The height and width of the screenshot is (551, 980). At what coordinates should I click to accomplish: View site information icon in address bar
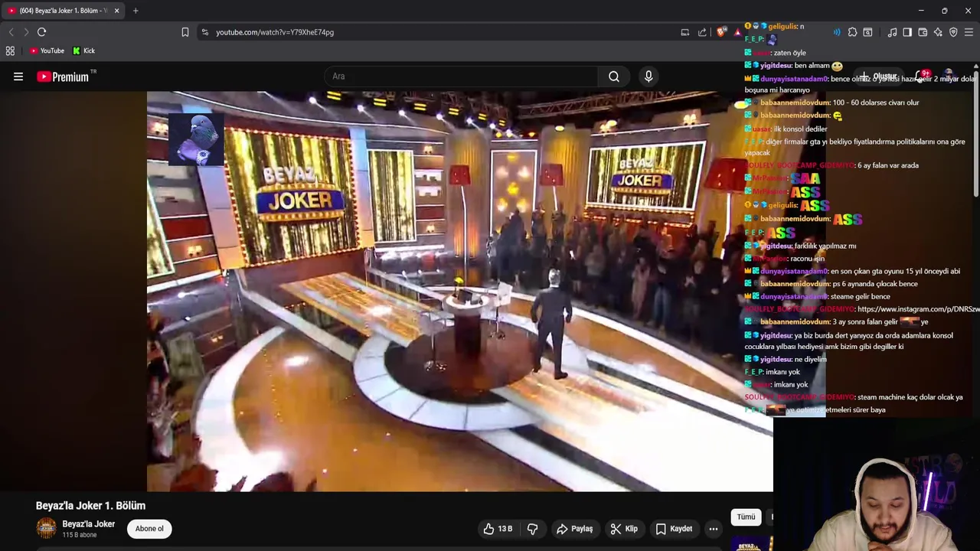(x=204, y=32)
